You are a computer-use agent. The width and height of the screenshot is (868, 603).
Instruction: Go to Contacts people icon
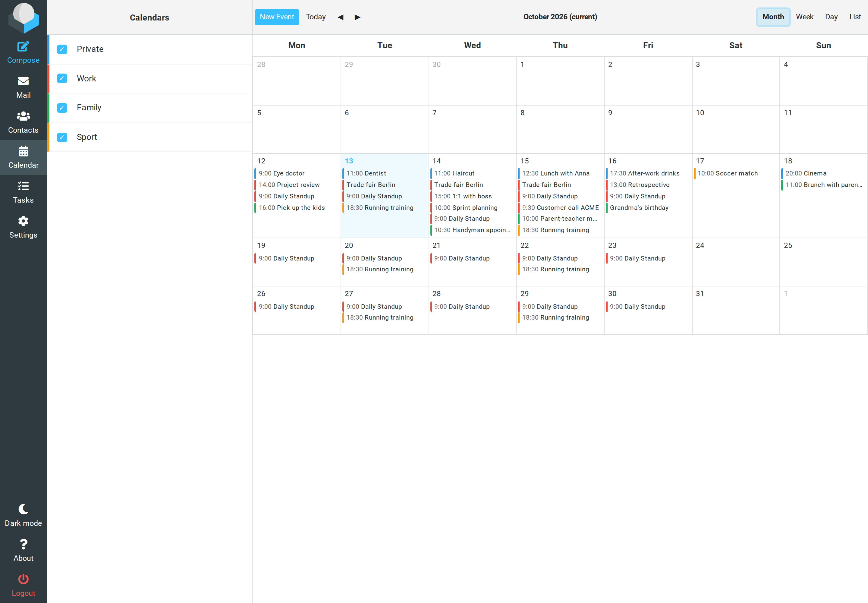(23, 116)
